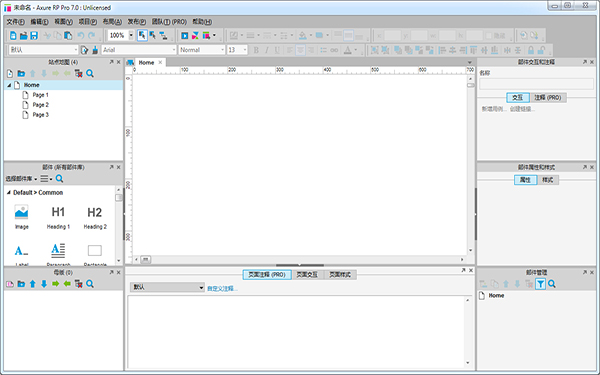Open the 发布 menu

137,22
